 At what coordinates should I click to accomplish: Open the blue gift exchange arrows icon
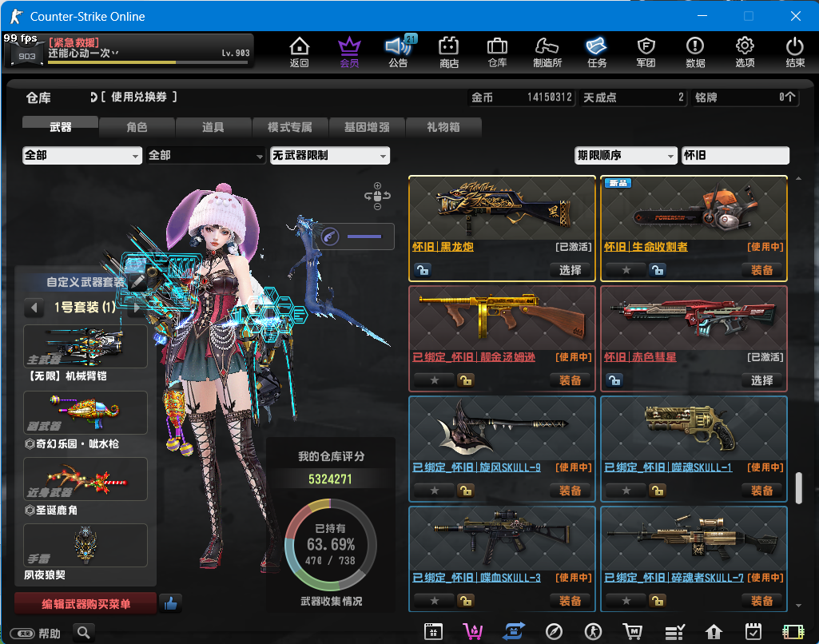[514, 631]
